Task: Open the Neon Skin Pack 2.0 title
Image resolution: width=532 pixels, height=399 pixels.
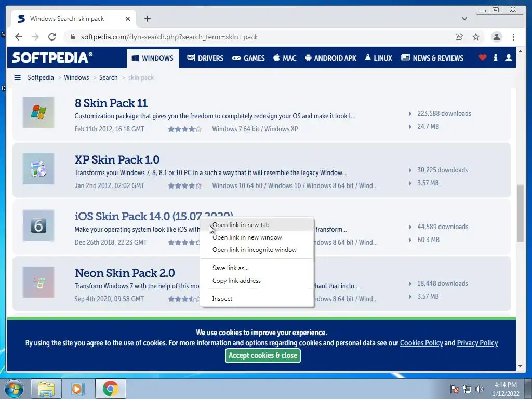Action: (x=125, y=273)
